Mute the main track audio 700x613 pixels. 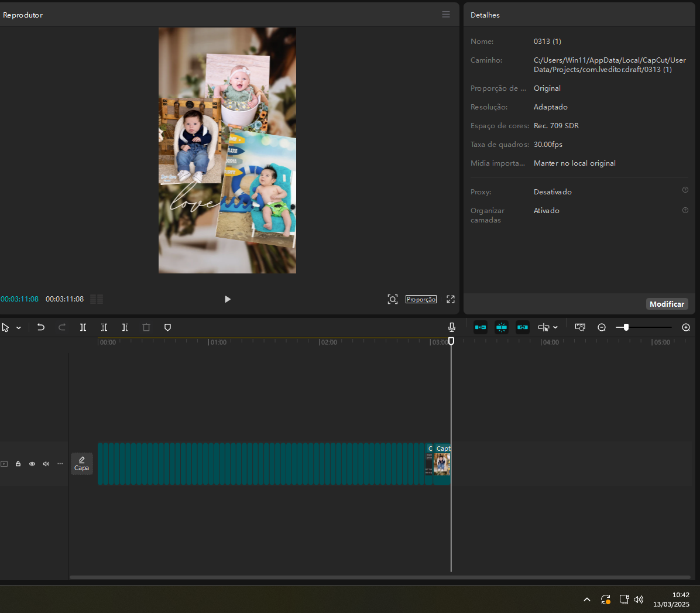tap(46, 464)
